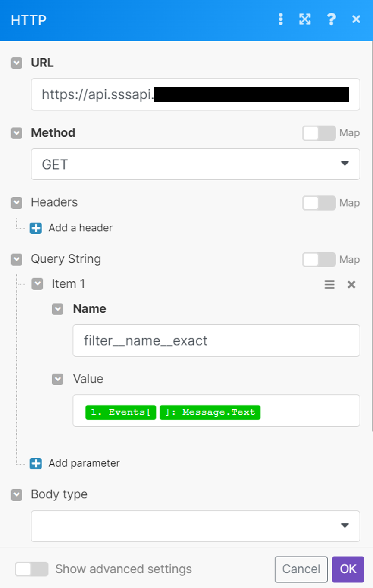
Task: Open help via question mark icon
Action: 331,19
